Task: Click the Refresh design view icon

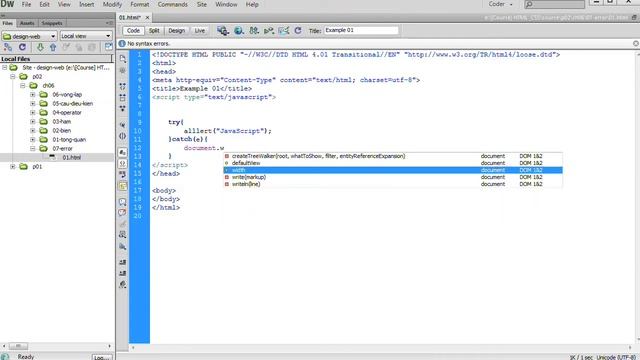Action: pos(298,31)
